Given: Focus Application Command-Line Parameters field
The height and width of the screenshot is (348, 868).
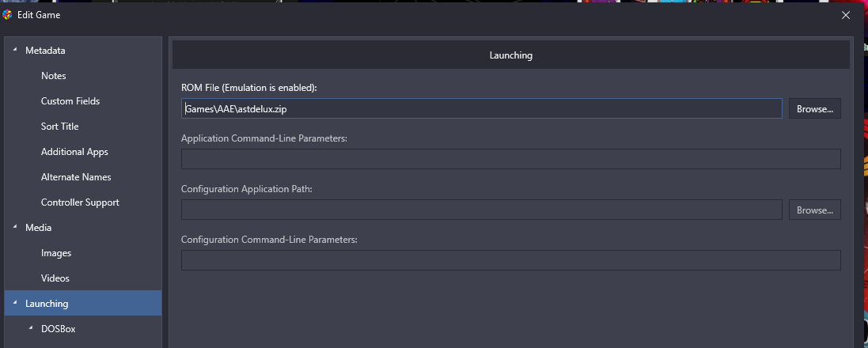Looking at the screenshot, I should coord(511,159).
